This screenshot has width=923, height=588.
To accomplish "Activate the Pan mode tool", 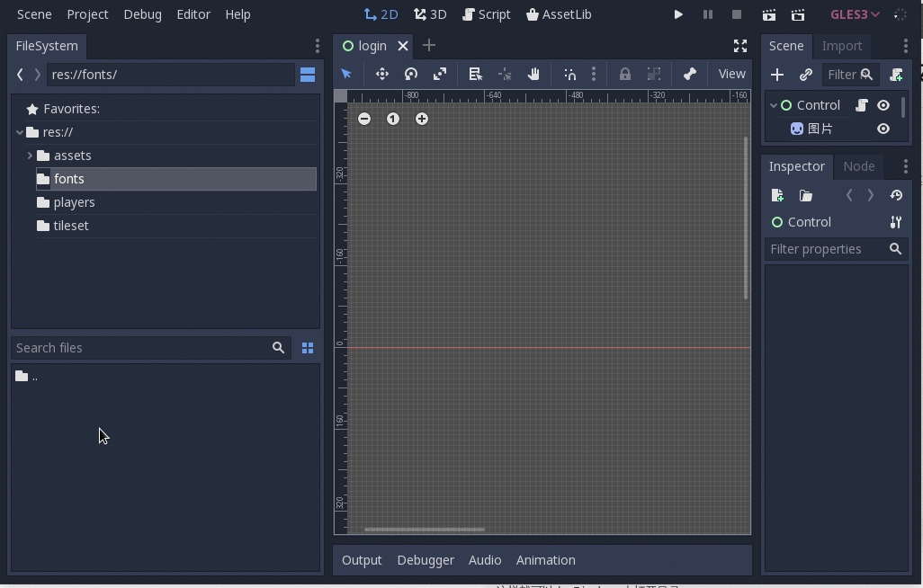I will (x=533, y=74).
